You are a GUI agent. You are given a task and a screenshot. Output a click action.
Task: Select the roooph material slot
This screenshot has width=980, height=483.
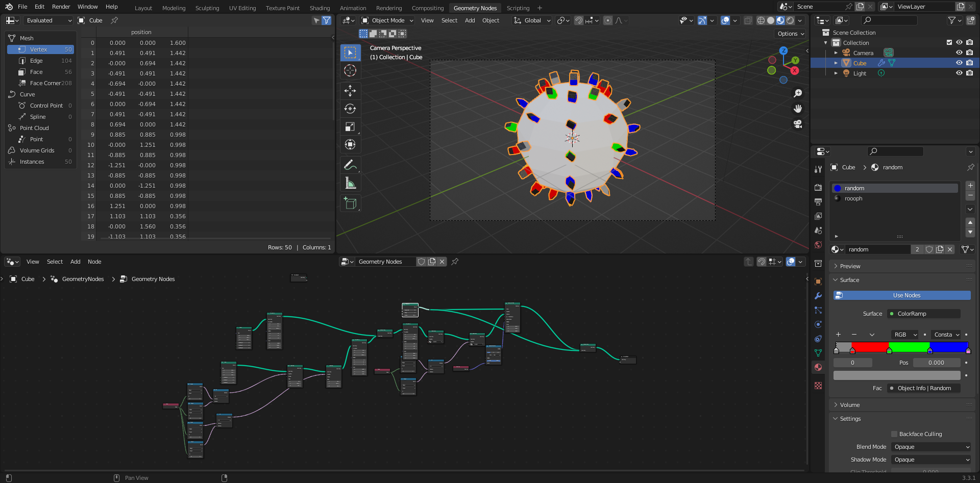pos(895,198)
